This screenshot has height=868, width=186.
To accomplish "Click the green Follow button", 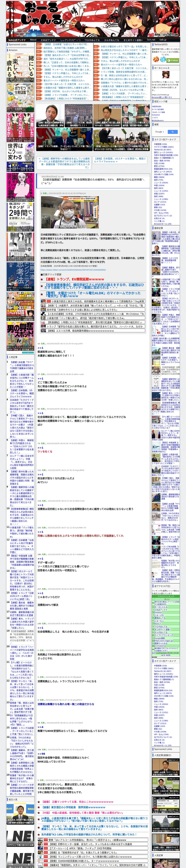I will (x=173, y=60).
